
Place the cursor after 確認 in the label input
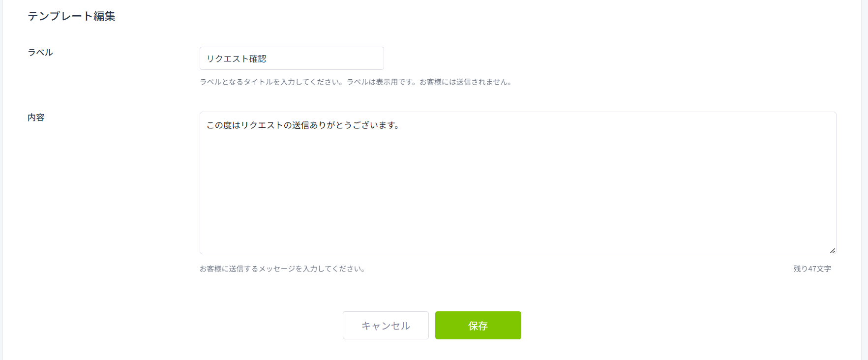tap(267, 59)
